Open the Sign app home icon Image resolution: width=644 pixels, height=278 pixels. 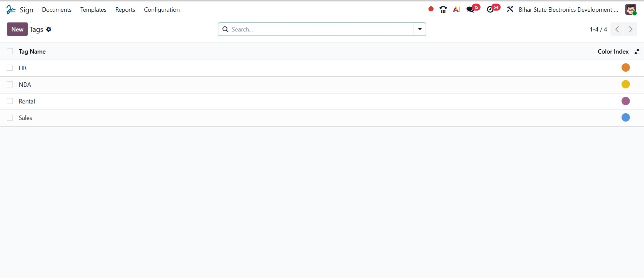(x=11, y=10)
